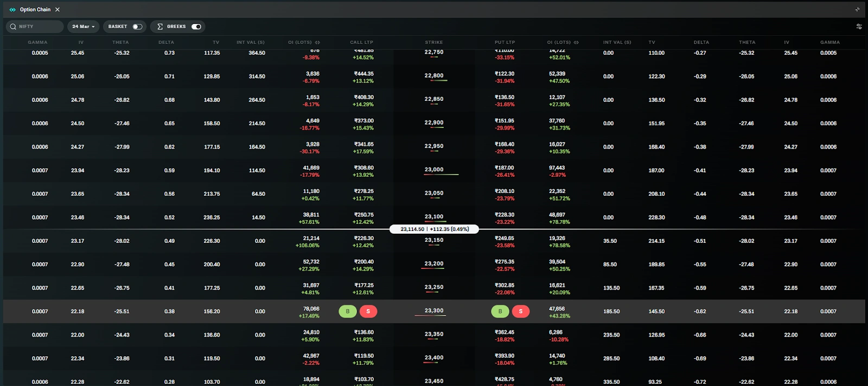This screenshot has width=868, height=386.
Task: Toggle call-side OI (LOTS) arrows icon
Action: pos(317,42)
